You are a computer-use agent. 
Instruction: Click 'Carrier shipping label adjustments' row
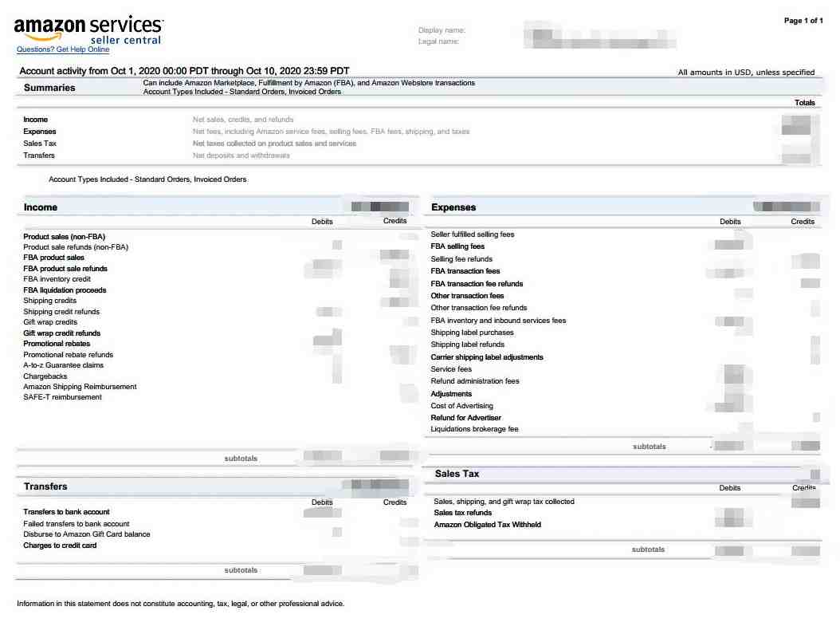pos(487,357)
